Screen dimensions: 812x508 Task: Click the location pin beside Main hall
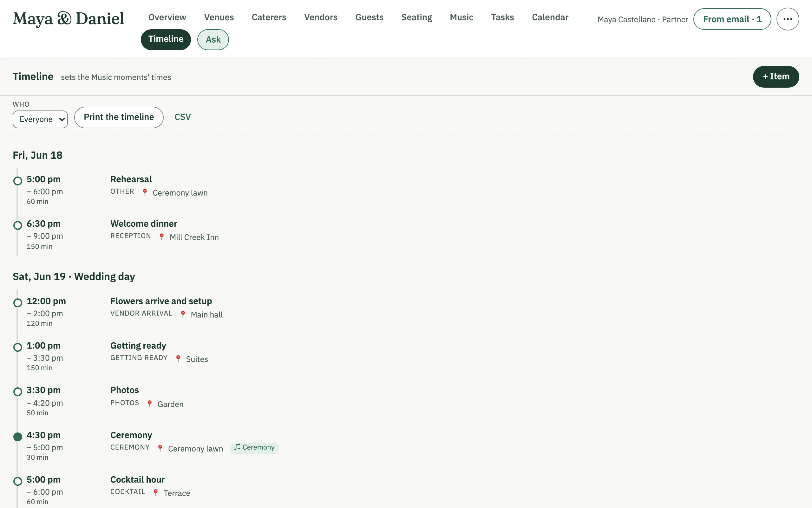pos(183,314)
